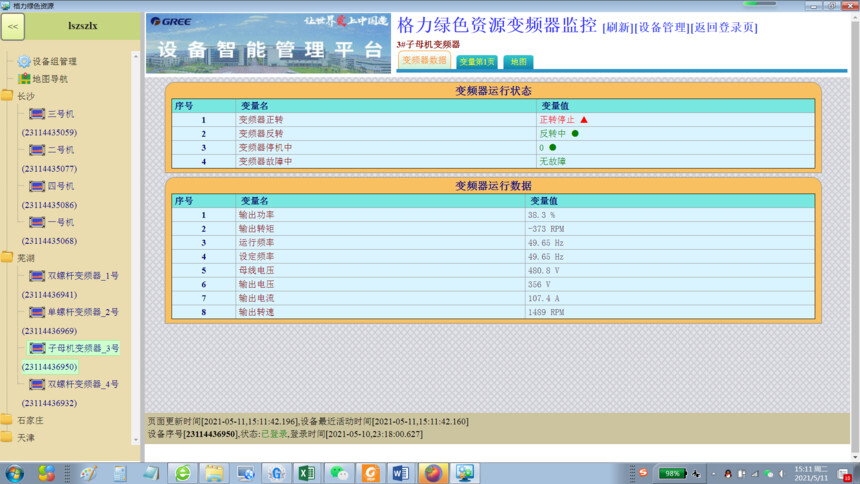Select 双螺杆变频器_4号 device icon
This screenshot has height=484, width=860.
(x=37, y=384)
